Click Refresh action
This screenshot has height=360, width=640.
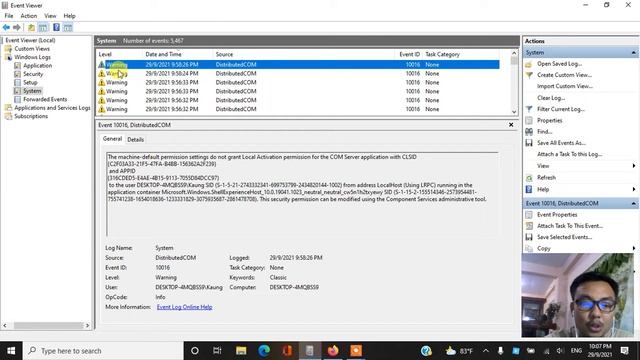546,178
